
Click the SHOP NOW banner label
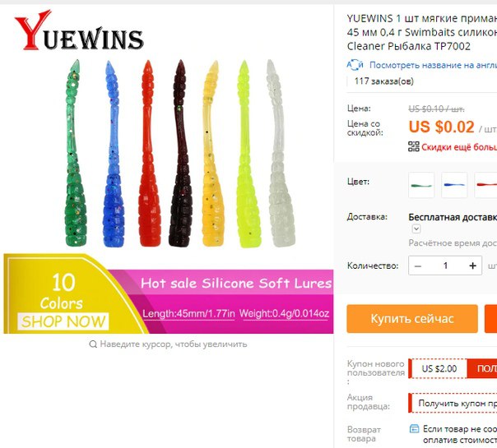pos(63,321)
